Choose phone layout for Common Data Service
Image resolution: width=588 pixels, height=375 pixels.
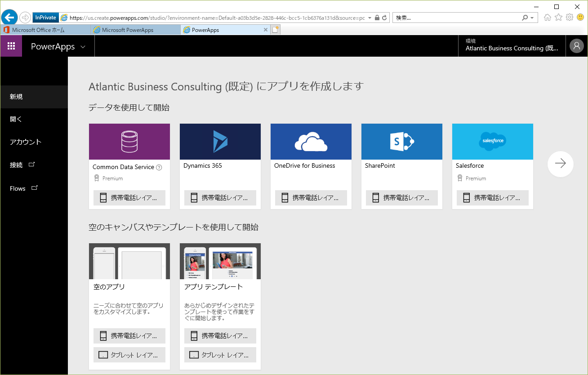[129, 198]
